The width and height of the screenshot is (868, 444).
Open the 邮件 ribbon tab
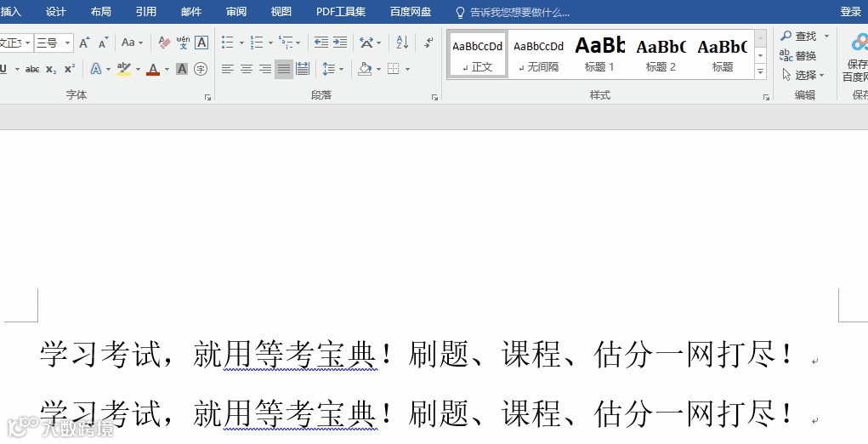191,12
